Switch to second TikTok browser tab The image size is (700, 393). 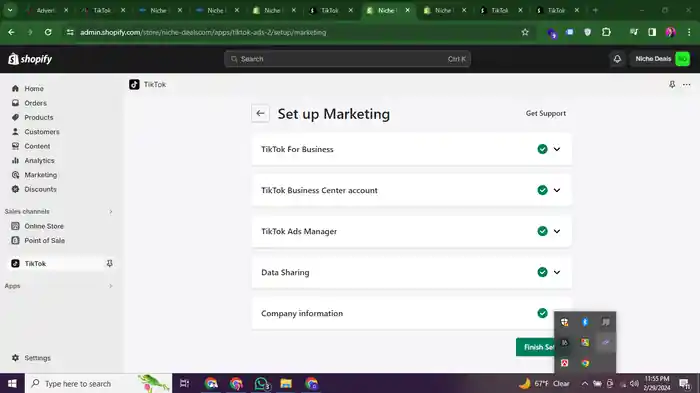click(x=329, y=10)
